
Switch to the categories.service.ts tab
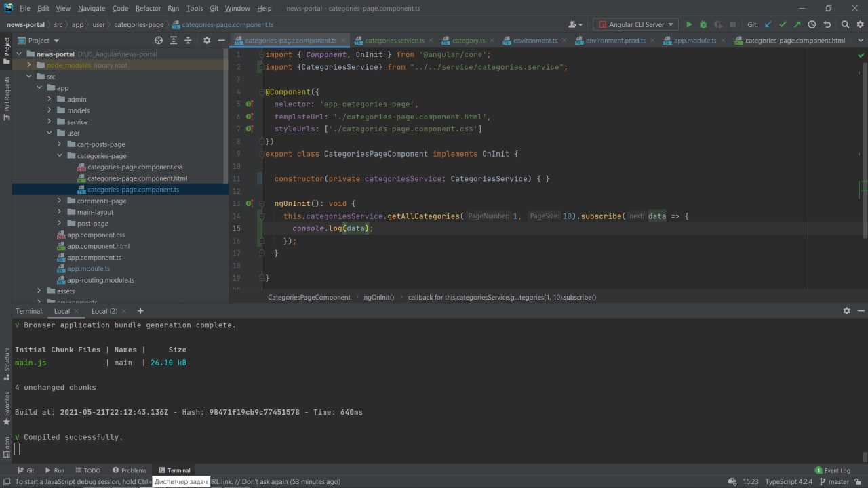coord(394,41)
